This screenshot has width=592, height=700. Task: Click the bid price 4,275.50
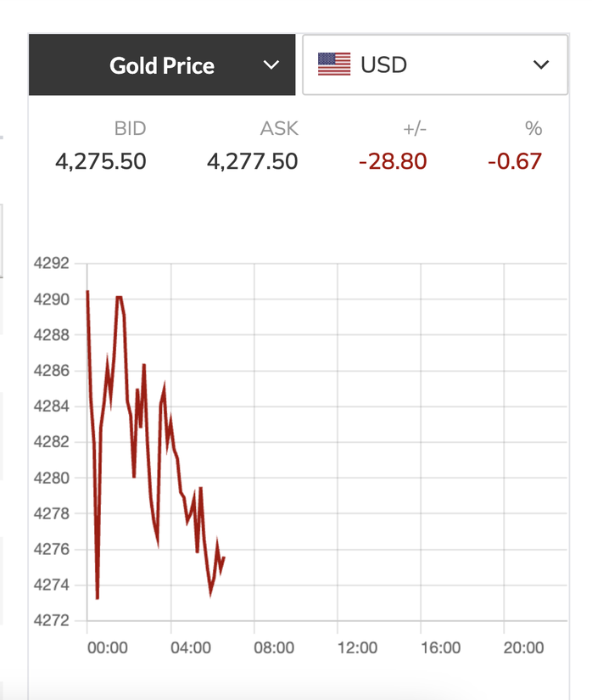[100, 161]
